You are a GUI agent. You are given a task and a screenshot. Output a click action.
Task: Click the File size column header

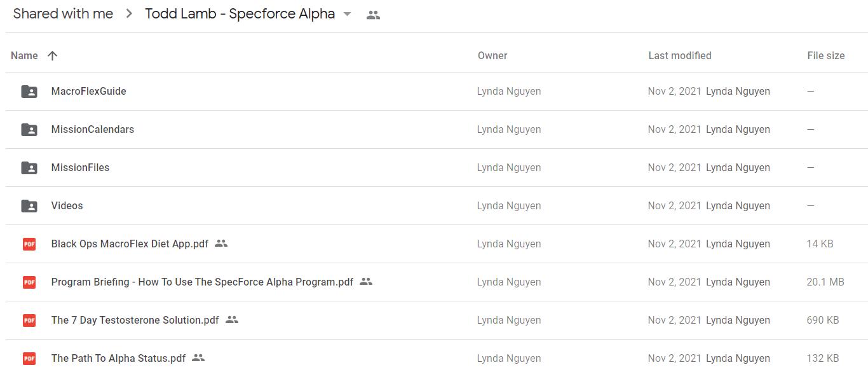[826, 55]
